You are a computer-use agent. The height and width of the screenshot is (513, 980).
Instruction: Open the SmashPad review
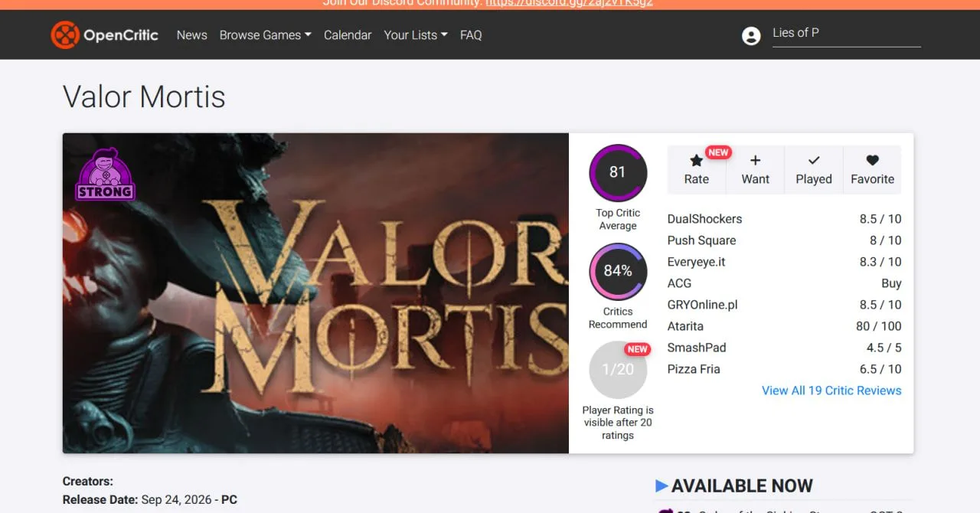tap(697, 348)
